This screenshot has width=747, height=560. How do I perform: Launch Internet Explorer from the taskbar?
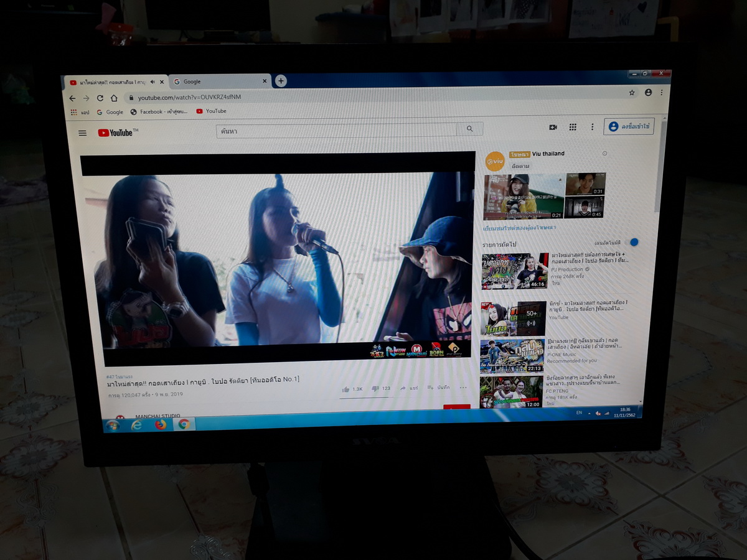[136, 425]
